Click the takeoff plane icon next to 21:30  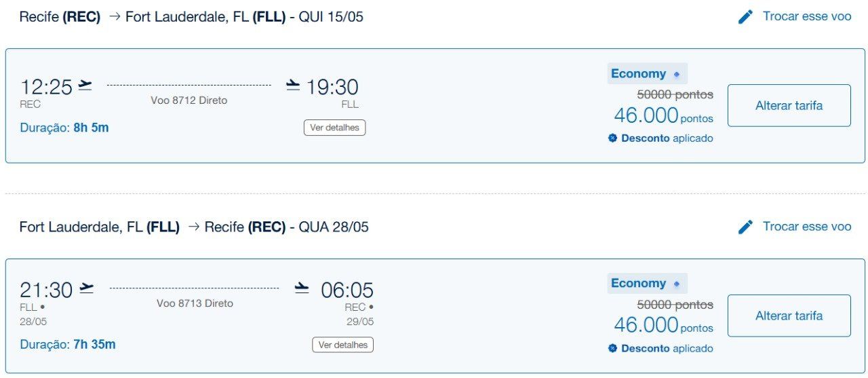tap(86, 288)
